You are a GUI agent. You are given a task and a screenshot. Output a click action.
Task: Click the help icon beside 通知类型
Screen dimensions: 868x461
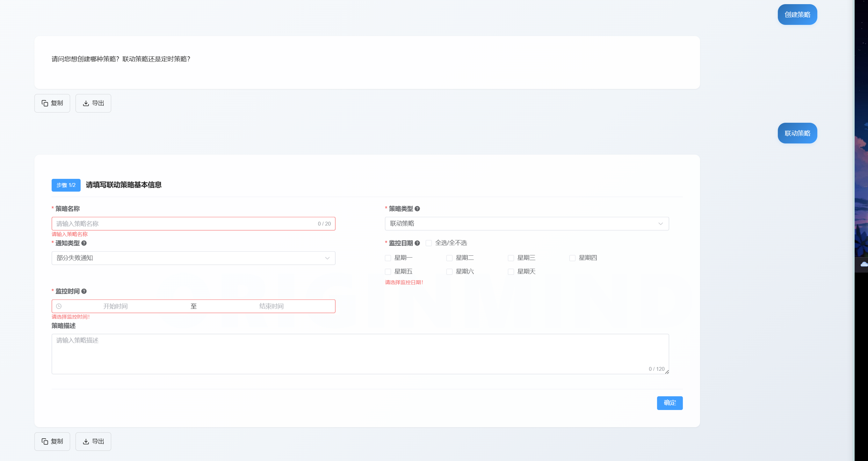84,243
